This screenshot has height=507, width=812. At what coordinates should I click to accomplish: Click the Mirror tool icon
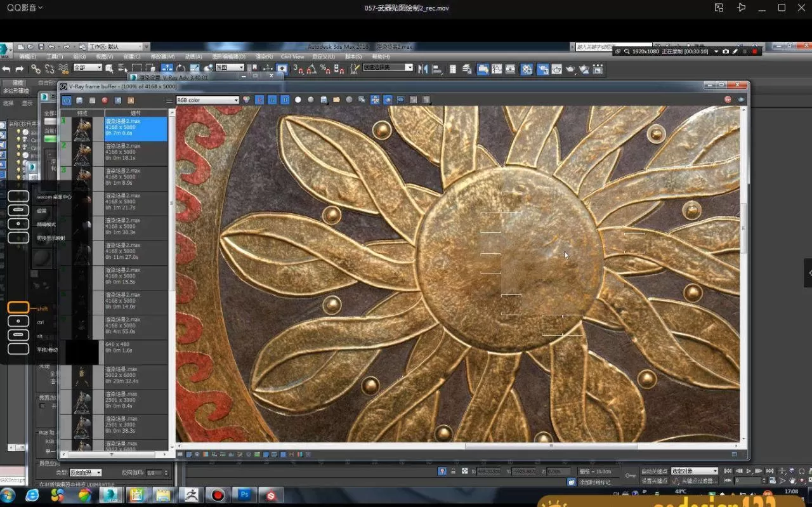[x=423, y=69]
